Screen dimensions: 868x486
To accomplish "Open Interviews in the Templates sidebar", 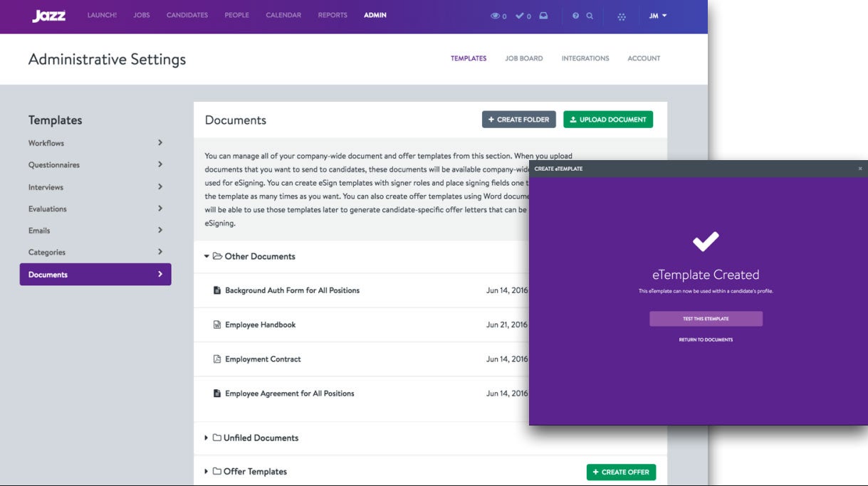I will 95,187.
